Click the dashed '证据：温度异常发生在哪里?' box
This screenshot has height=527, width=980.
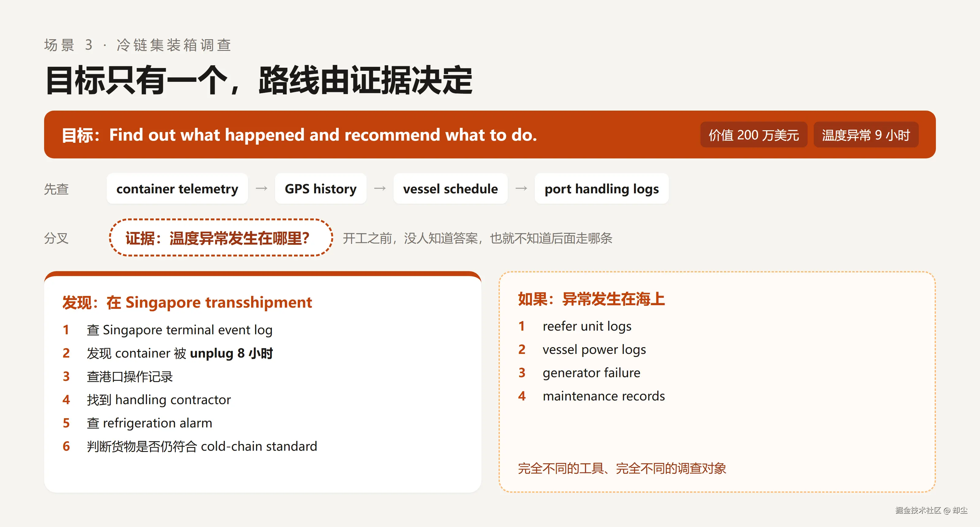tap(221, 238)
